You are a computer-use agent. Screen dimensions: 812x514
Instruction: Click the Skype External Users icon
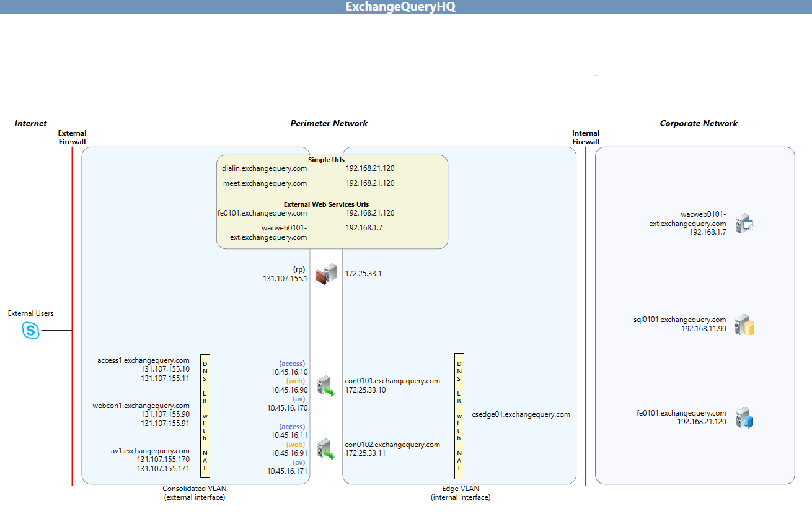(31, 331)
